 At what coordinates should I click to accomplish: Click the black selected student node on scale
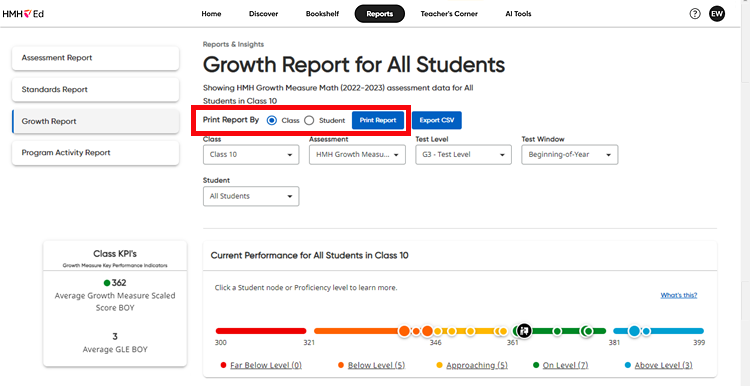tap(524, 331)
